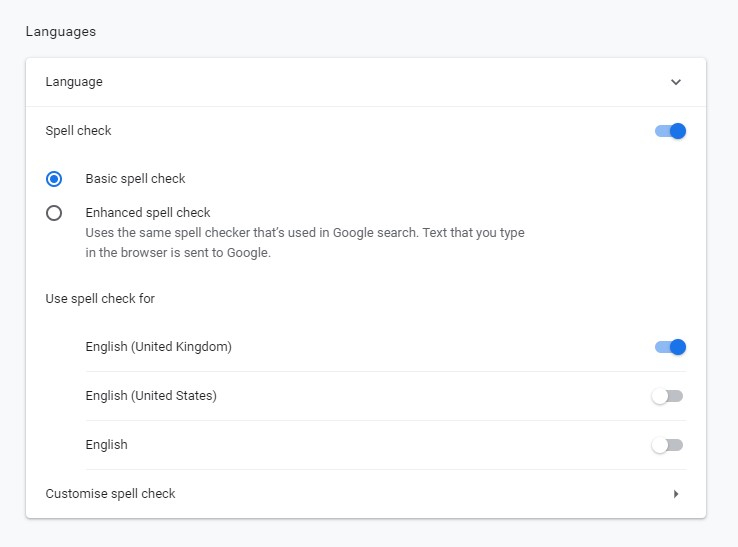
Task: Click the 'Basic spell check' label text
Action: tap(135, 179)
